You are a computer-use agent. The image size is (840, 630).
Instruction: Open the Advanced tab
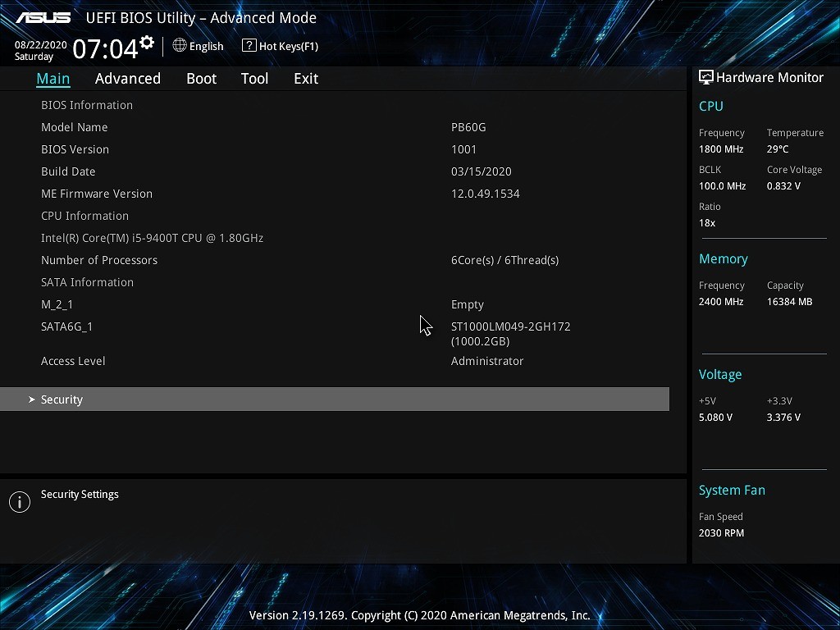click(x=127, y=79)
